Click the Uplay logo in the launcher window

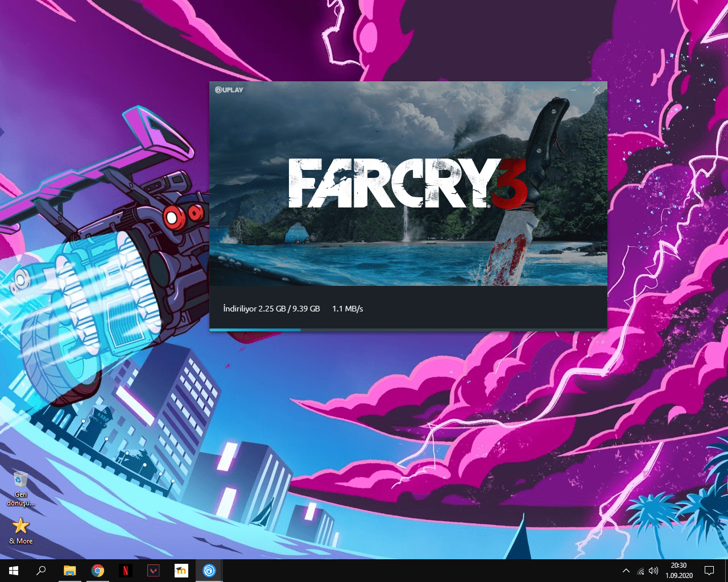pos(229,90)
